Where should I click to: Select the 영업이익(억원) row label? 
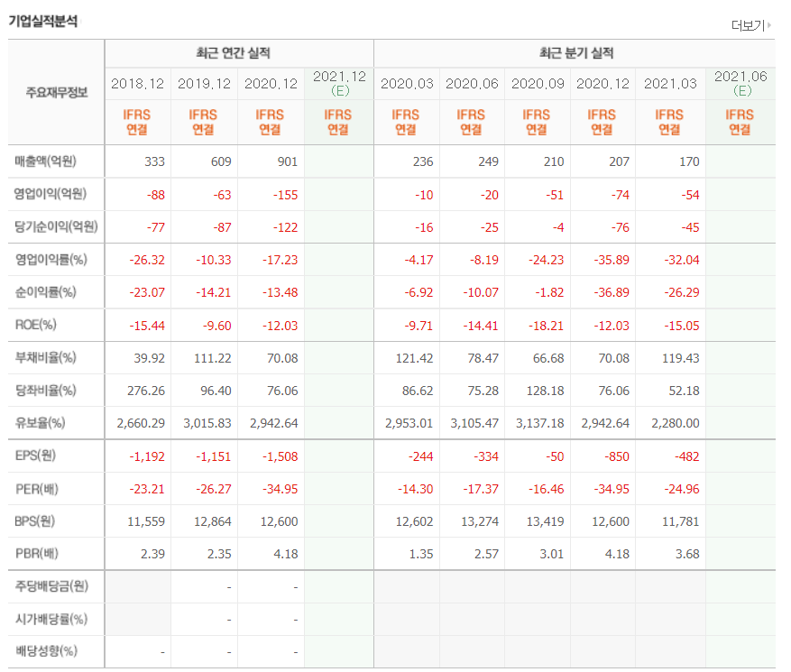pyautogui.click(x=50, y=194)
